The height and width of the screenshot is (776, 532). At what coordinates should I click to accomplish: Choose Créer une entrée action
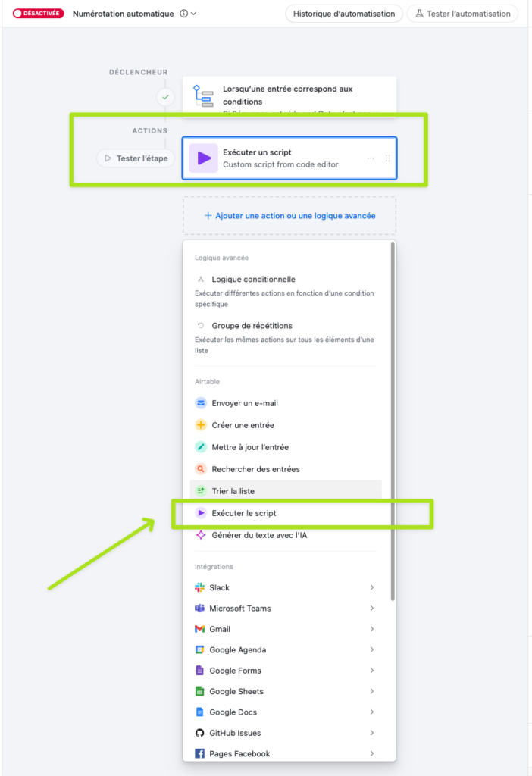point(243,425)
